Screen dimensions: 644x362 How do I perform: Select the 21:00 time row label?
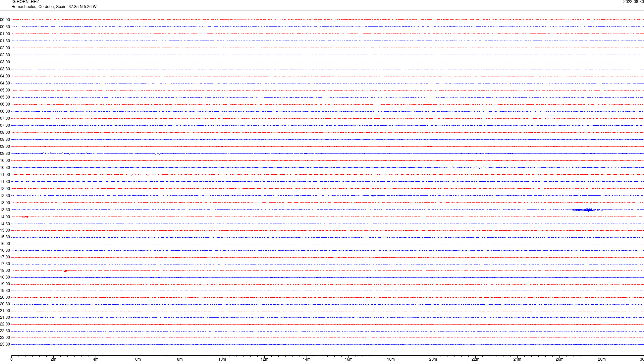pyautogui.click(x=5, y=311)
